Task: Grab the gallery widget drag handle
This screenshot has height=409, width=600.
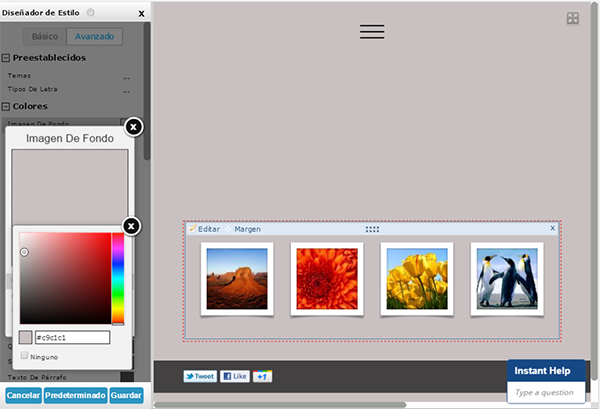Action: coord(372,229)
